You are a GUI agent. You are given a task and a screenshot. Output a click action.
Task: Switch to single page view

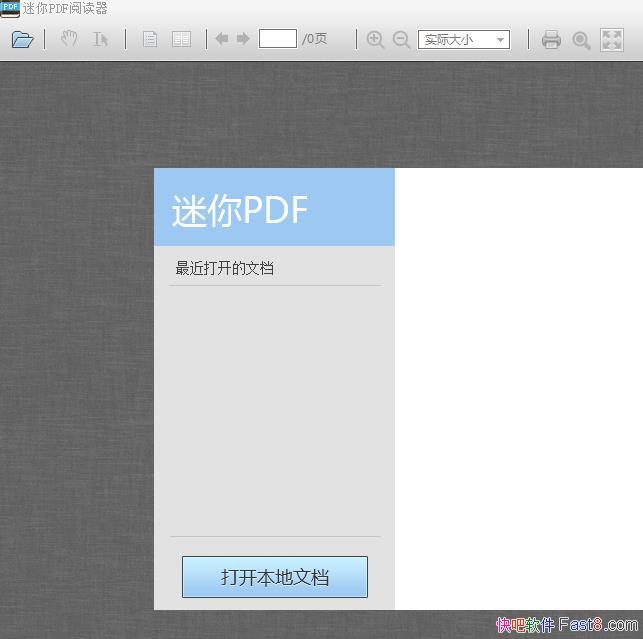(x=150, y=40)
